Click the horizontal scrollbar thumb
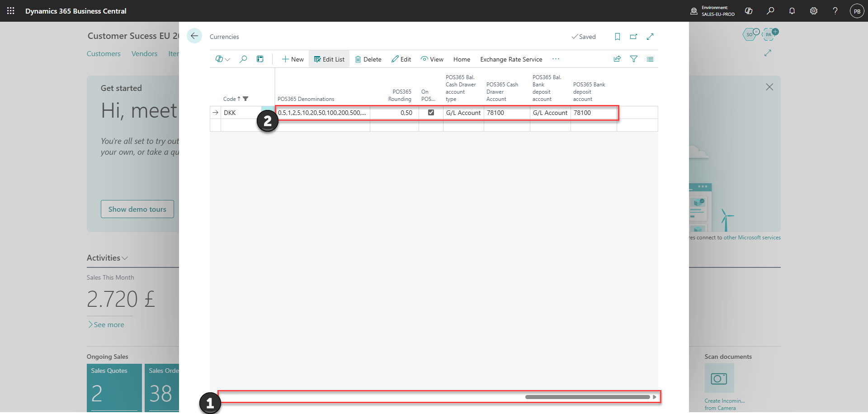868x414 pixels. (587, 397)
